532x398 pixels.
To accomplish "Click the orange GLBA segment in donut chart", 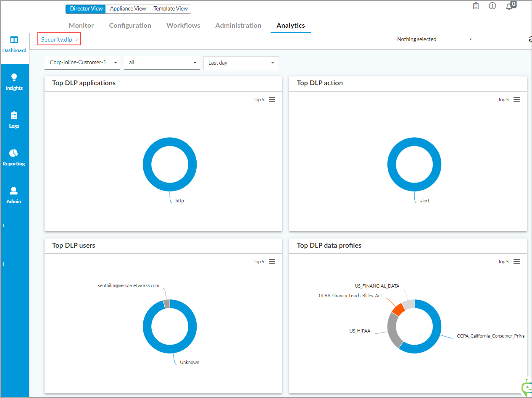I will tap(398, 309).
